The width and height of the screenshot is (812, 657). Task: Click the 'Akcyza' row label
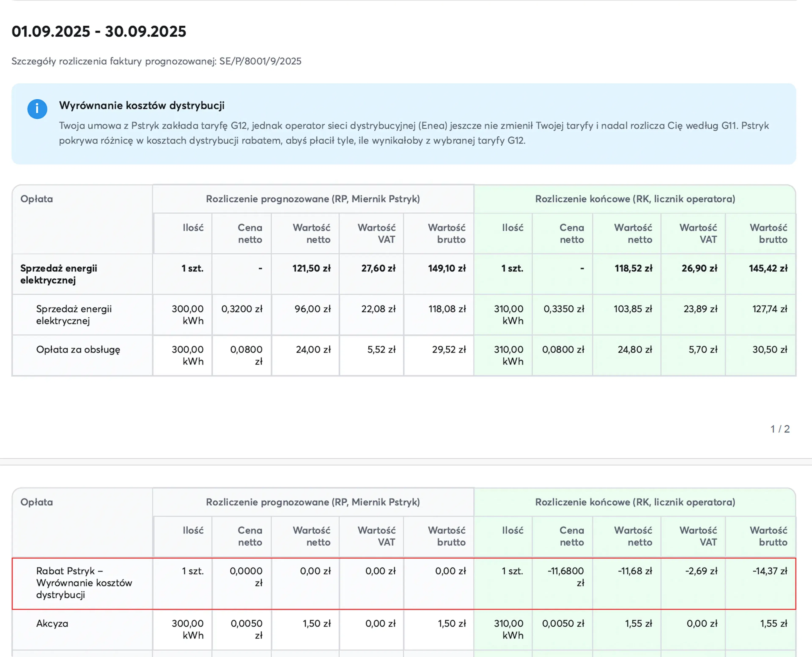pos(52,623)
